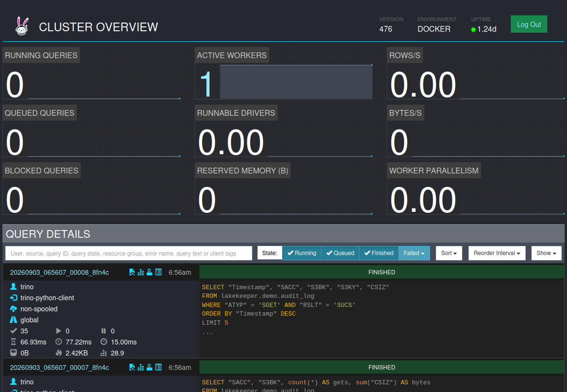Click the QUERY DETAILS heading

point(48,234)
